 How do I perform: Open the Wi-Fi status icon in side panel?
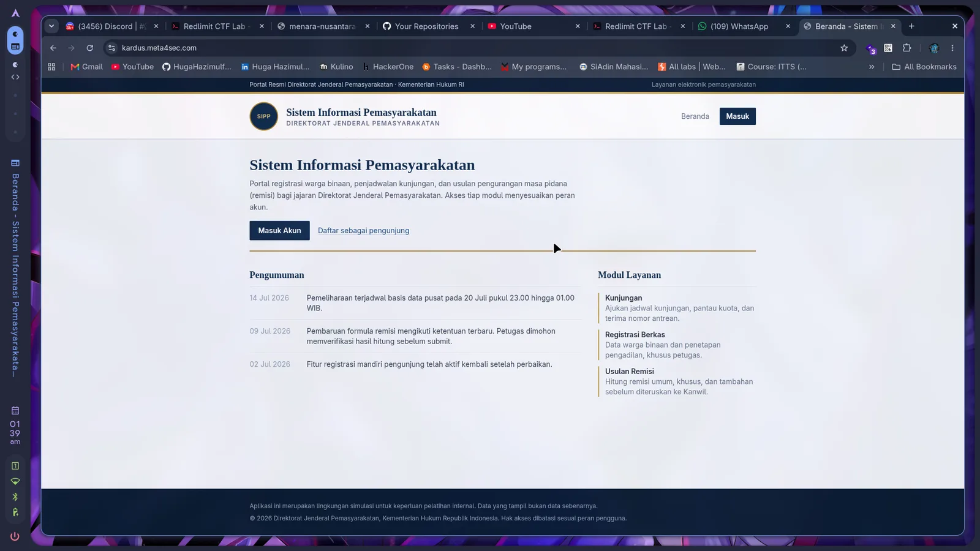[15, 481]
